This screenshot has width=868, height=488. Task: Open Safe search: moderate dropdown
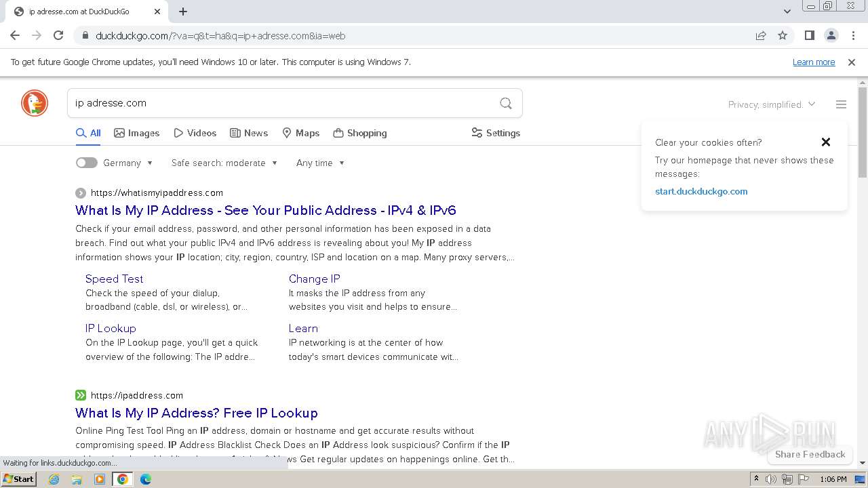[224, 163]
